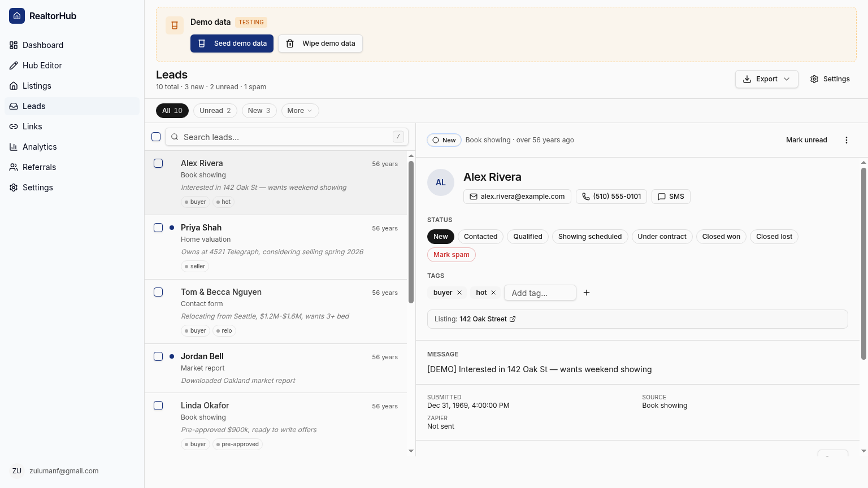868x488 pixels.
Task: Click the seller tag on Priya Shah row
Action: click(195, 266)
